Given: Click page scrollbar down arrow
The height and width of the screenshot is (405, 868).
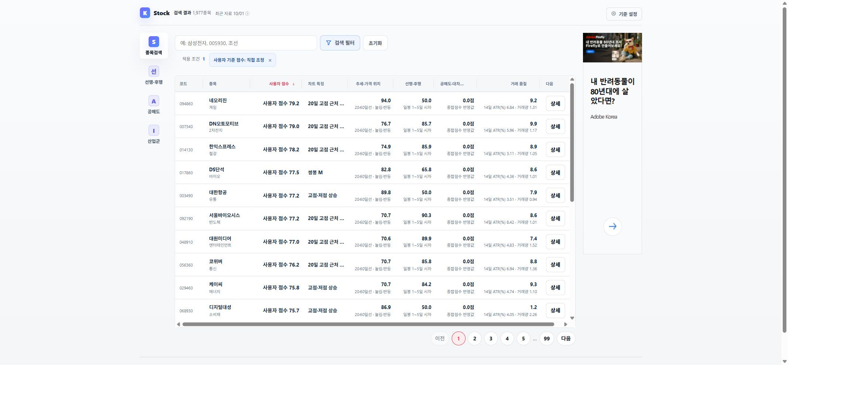Looking at the screenshot, I should pos(785,361).
